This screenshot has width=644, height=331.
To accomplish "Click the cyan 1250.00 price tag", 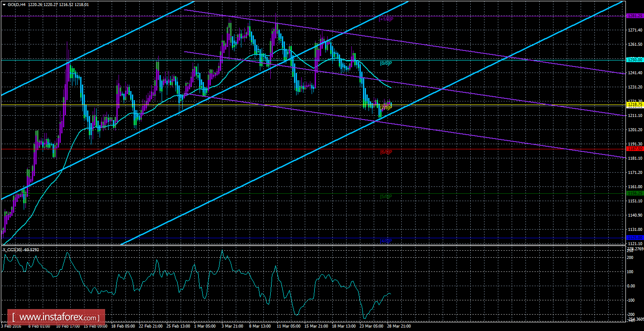I will [635, 60].
